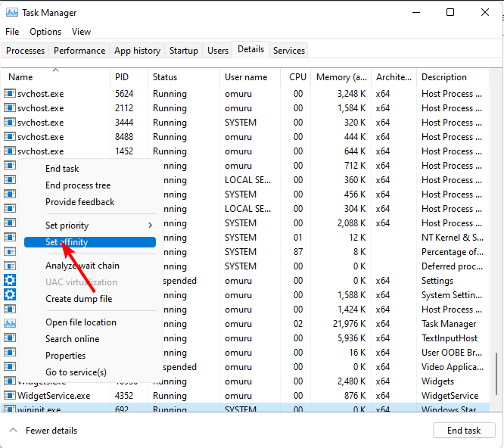
Task: Select Go to service(s)
Action: (76, 372)
